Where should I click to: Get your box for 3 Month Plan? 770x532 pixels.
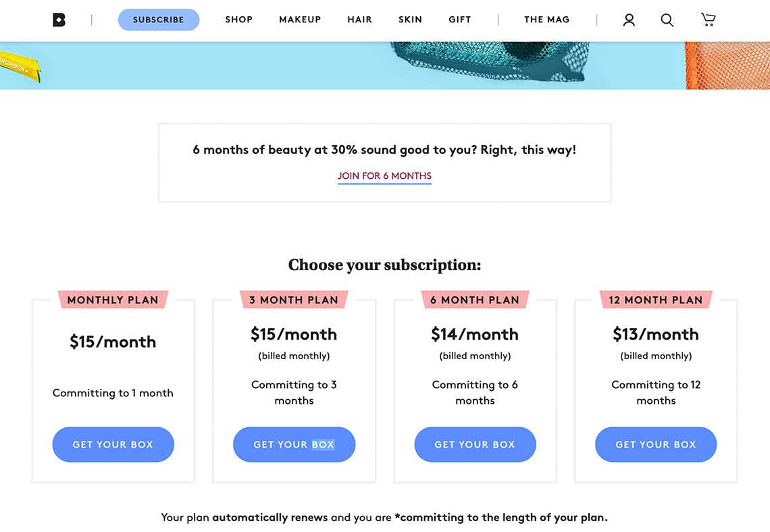(294, 444)
